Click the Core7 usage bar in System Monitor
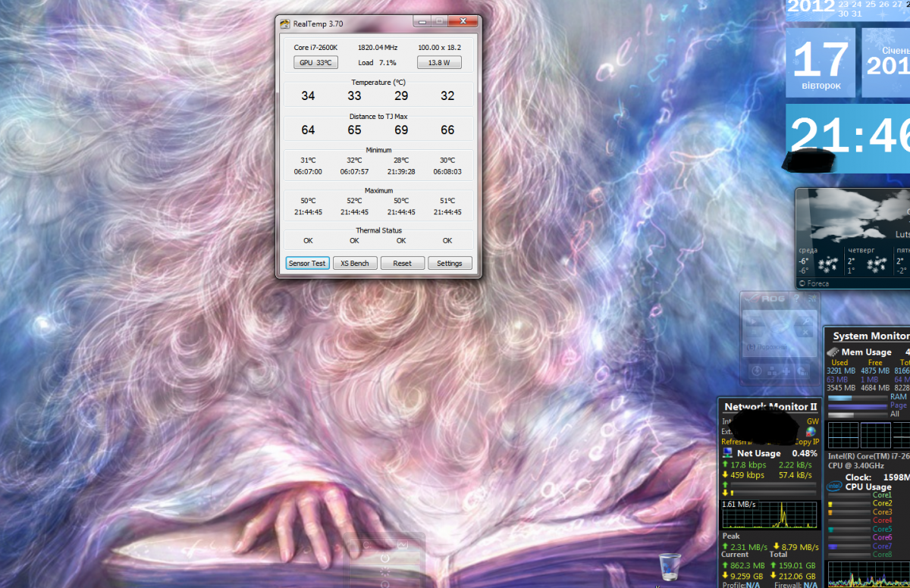910x588 pixels. pos(848,546)
